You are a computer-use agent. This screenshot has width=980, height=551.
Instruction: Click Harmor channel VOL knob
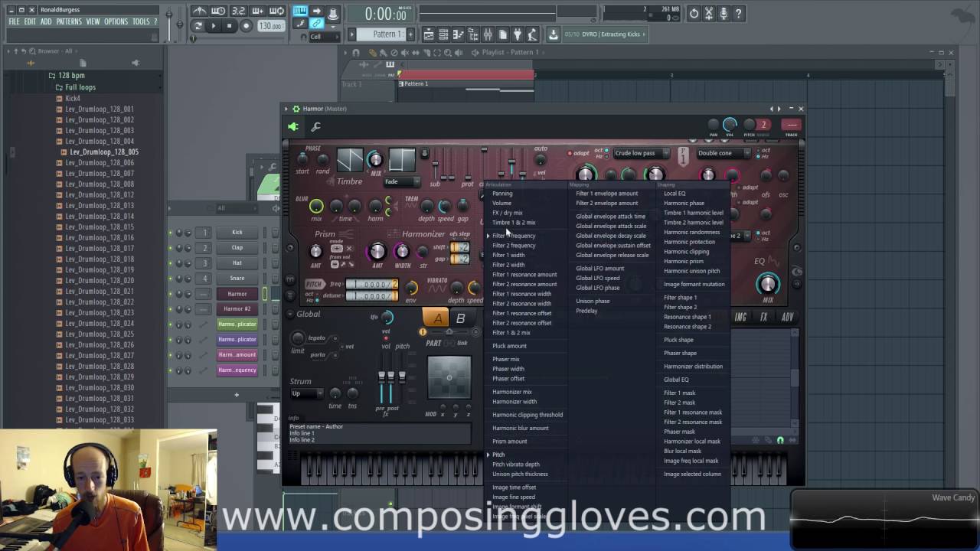click(x=730, y=125)
